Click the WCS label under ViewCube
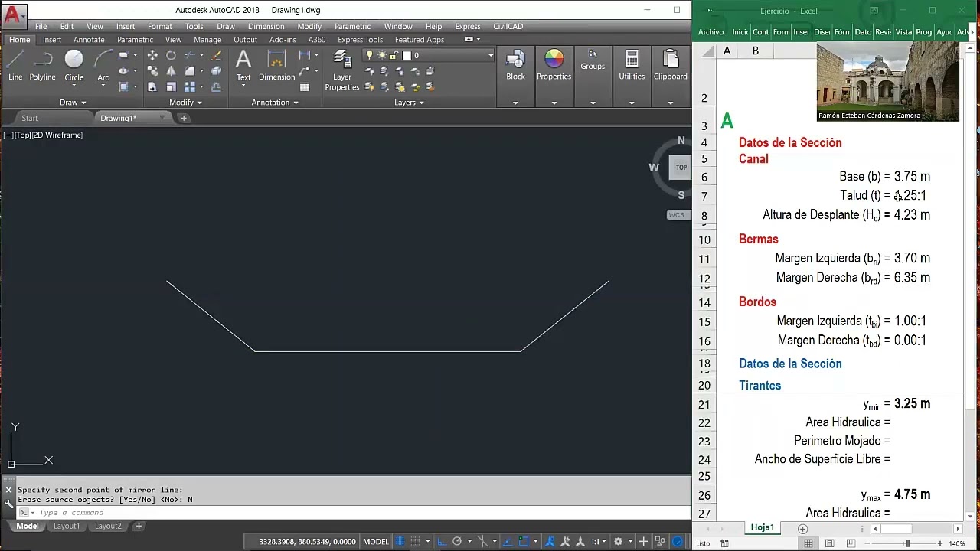Image resolution: width=980 pixels, height=551 pixels. click(677, 215)
